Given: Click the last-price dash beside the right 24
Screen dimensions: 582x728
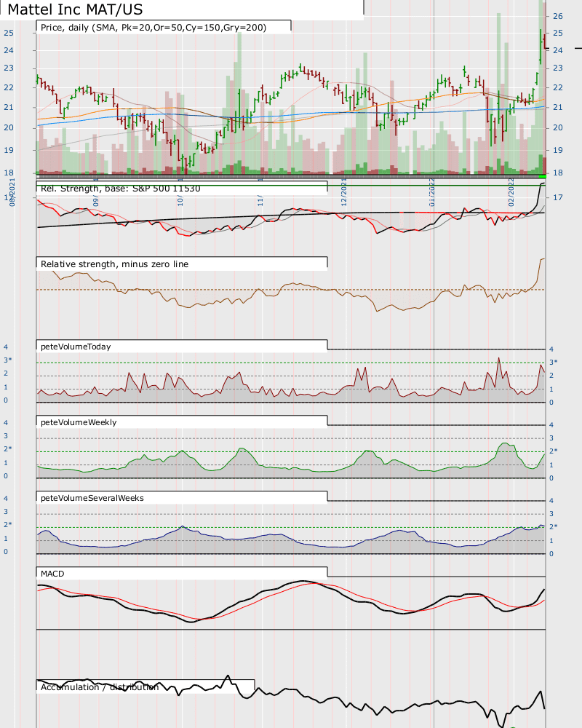Looking at the screenshot, I should 578,48.
